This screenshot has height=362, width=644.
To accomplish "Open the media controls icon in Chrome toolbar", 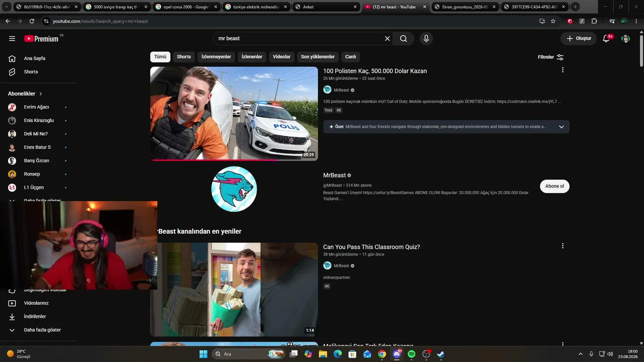I will (x=612, y=21).
